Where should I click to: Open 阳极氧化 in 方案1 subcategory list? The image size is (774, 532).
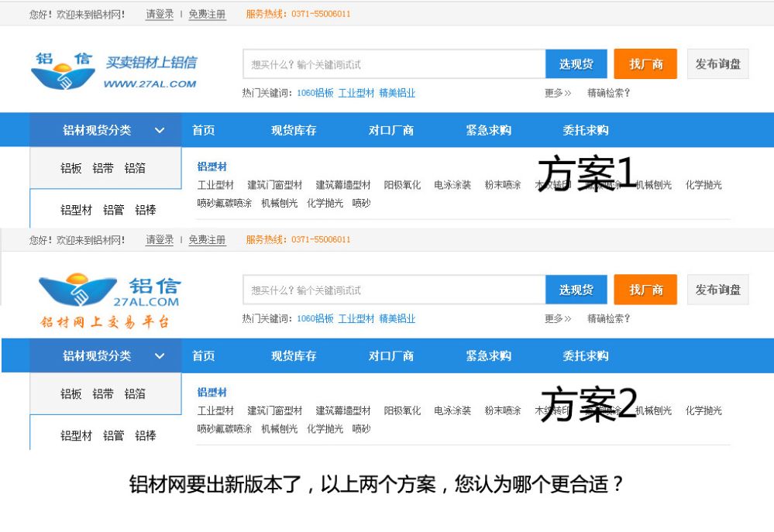[x=402, y=185]
